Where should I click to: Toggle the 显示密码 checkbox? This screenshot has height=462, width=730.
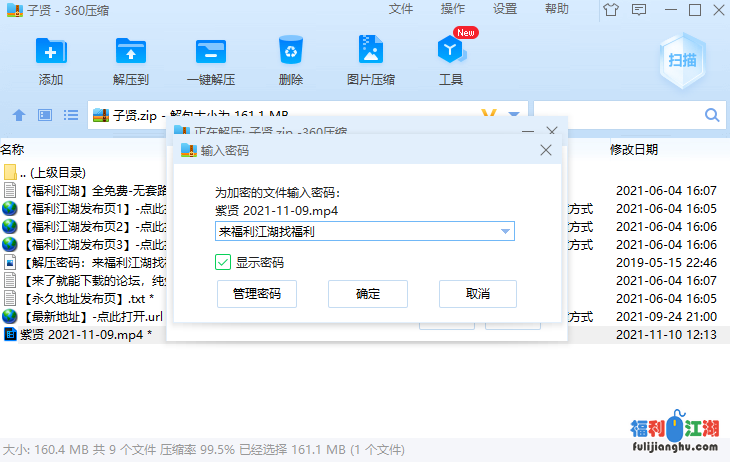[x=224, y=263]
